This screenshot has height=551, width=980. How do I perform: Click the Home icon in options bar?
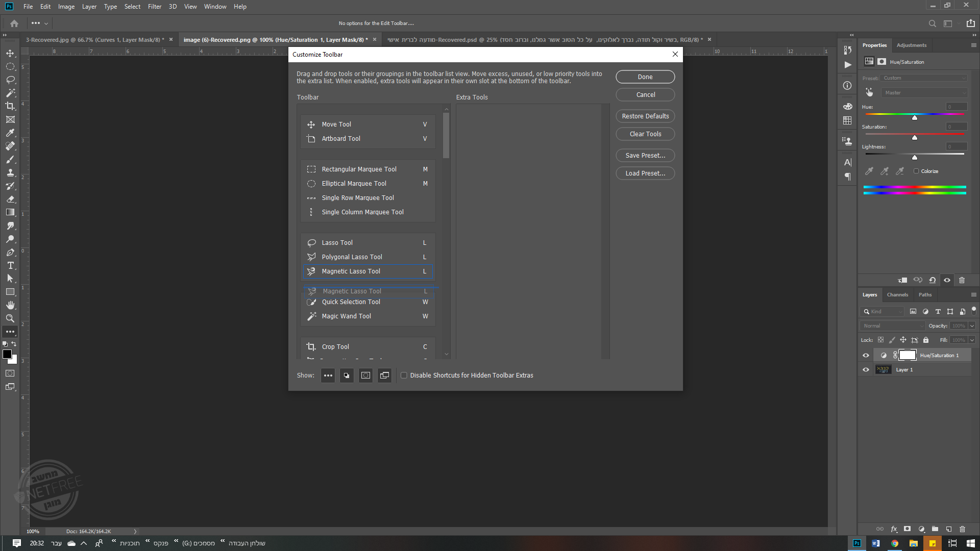pos(14,23)
